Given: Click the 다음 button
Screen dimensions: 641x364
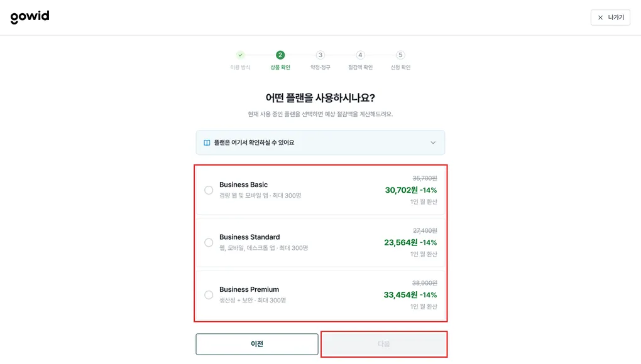Looking at the screenshot, I should [384, 344].
